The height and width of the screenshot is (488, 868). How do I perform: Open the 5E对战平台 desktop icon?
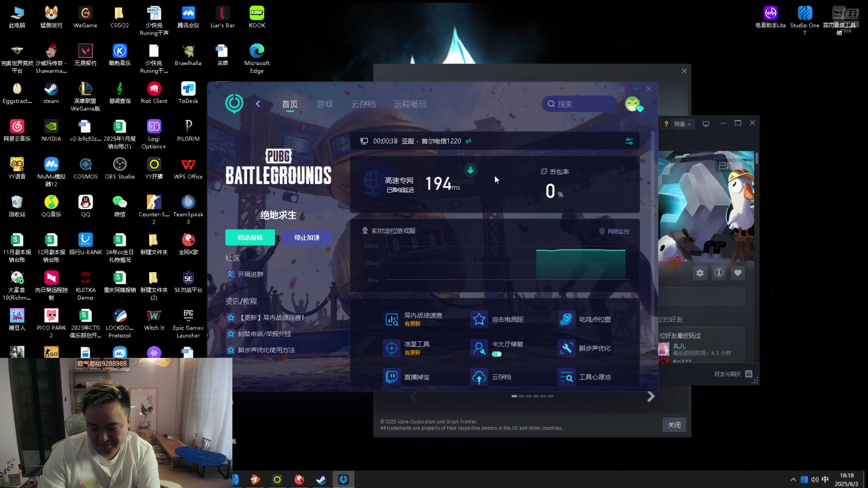coord(188,282)
